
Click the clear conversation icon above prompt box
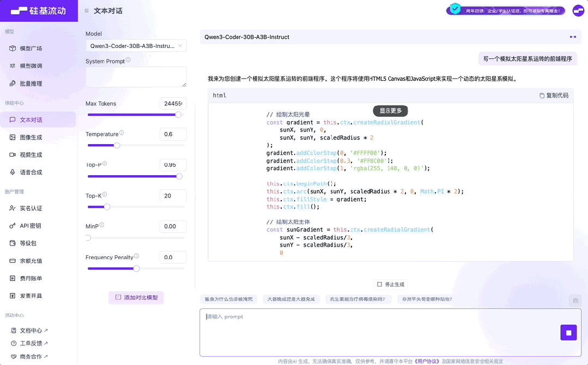[575, 301]
